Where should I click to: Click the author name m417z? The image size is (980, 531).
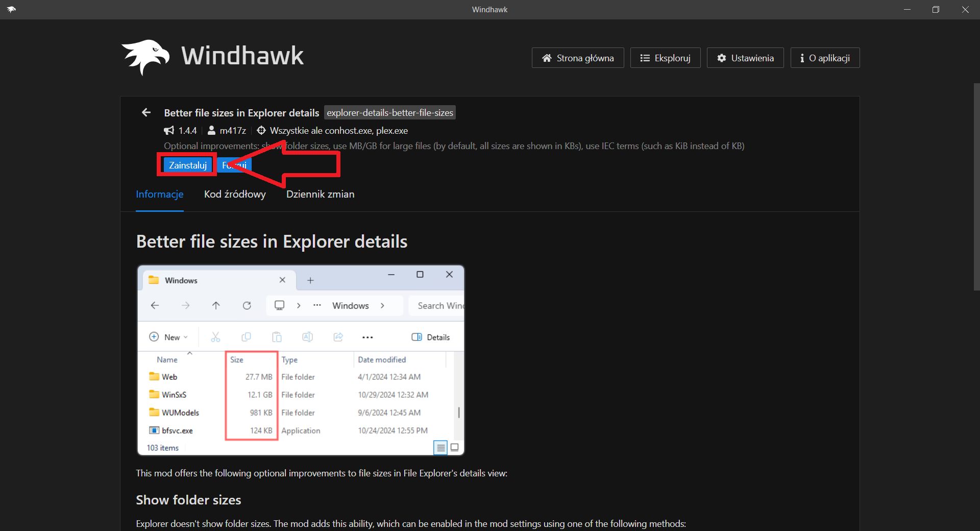(233, 131)
